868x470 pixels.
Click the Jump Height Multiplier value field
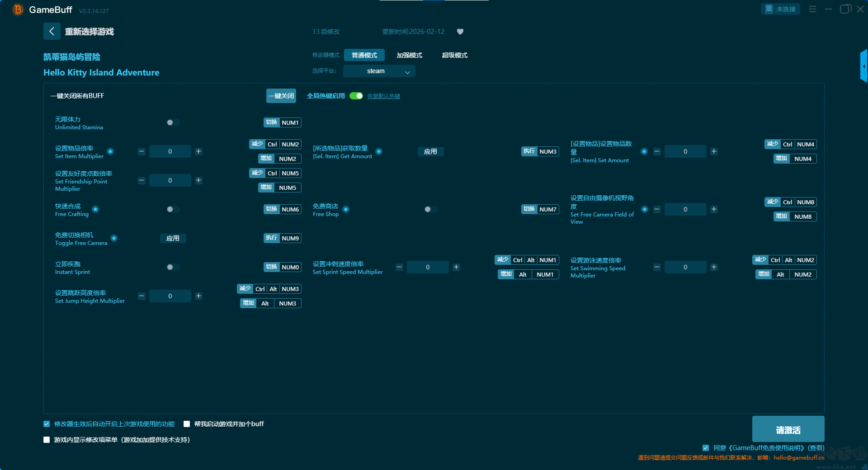(x=170, y=296)
